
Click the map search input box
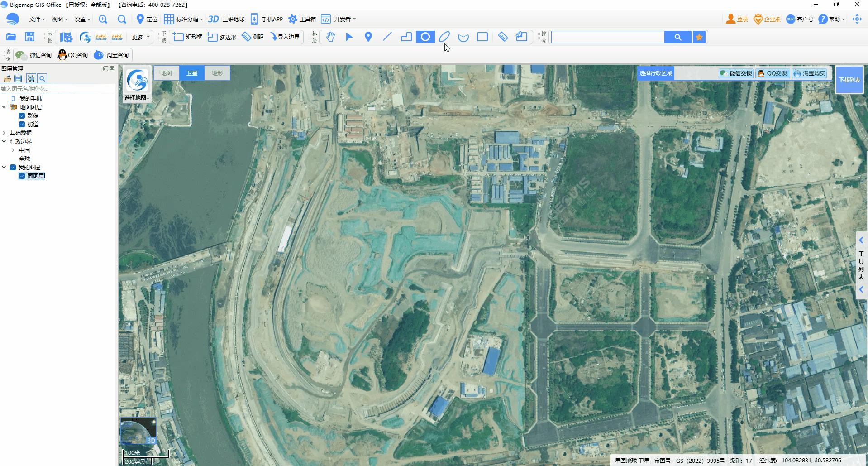click(607, 37)
